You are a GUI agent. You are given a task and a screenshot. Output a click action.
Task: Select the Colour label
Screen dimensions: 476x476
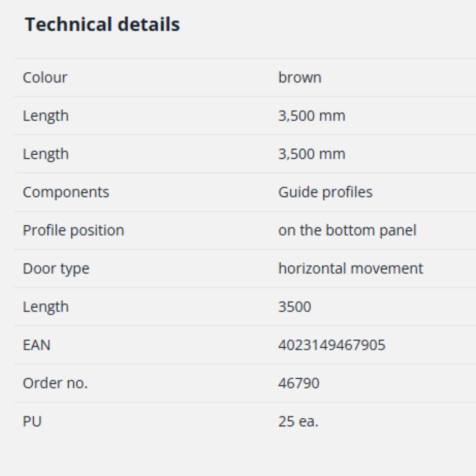(x=45, y=78)
